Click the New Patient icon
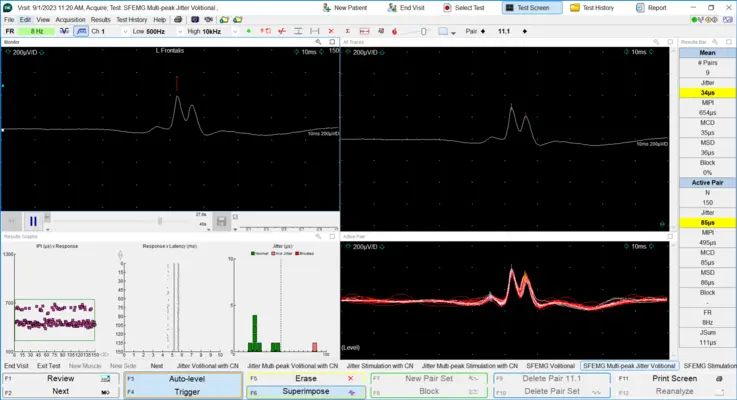 [x=326, y=7]
